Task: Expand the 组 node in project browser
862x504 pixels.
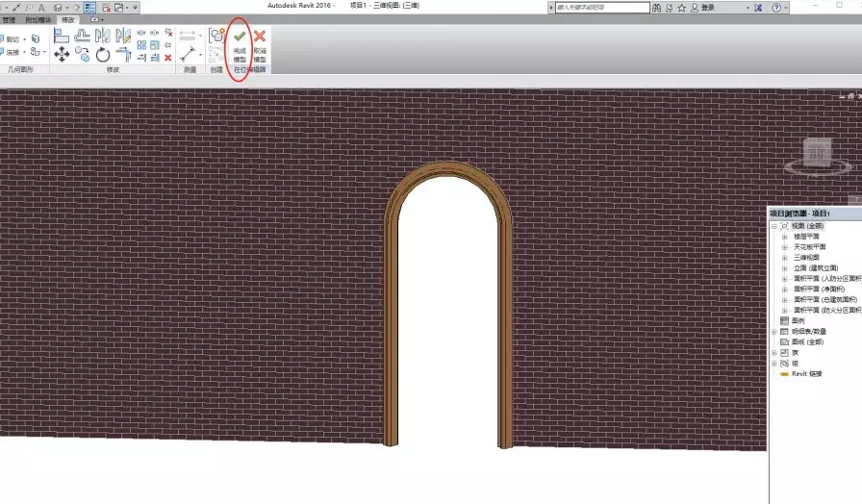Action: click(774, 364)
